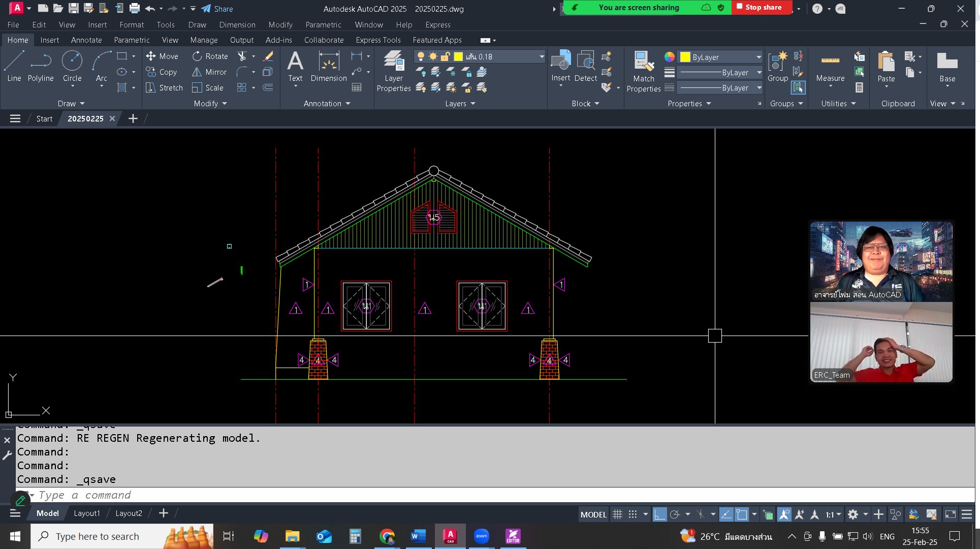Open Zoom from the taskbar
The width and height of the screenshot is (980, 549).
click(x=481, y=536)
